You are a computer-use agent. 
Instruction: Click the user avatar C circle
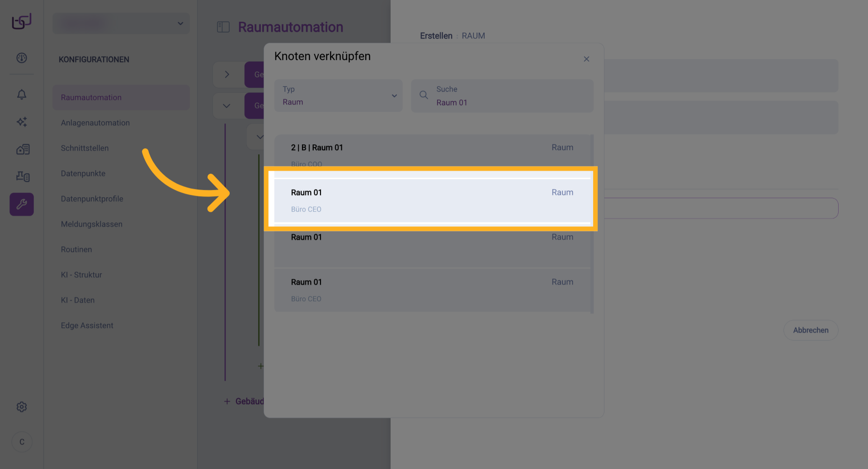(x=22, y=442)
